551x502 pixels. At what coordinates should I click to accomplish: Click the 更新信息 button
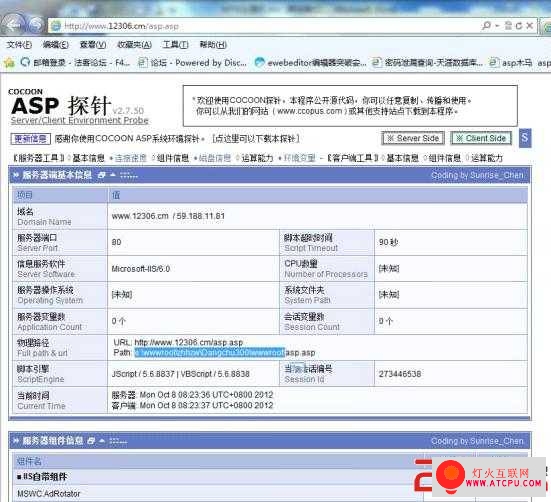click(31, 139)
